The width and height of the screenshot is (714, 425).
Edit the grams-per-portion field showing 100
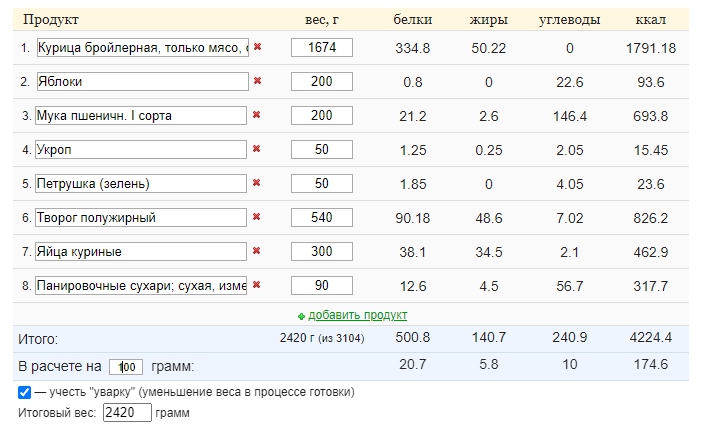pos(126,366)
